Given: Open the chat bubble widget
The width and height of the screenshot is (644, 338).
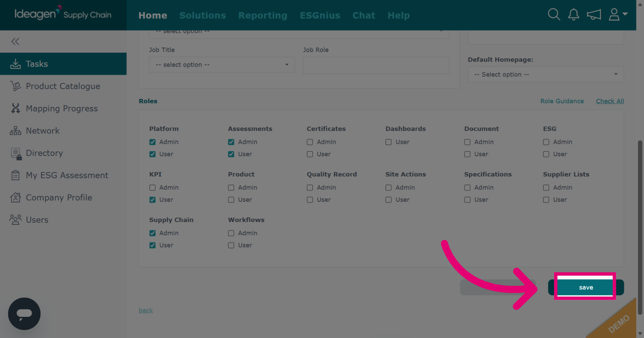Looking at the screenshot, I should pos(24,314).
